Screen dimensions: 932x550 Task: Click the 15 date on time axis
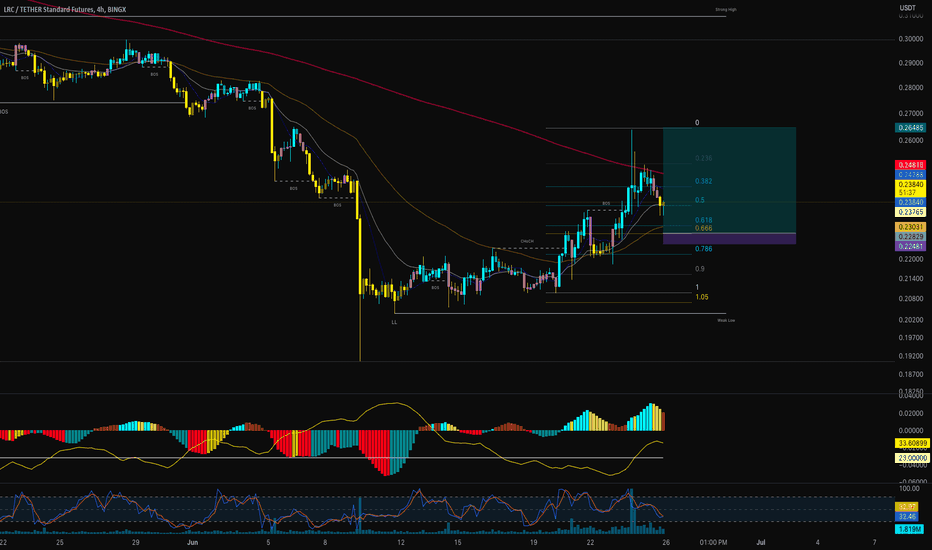(457, 542)
